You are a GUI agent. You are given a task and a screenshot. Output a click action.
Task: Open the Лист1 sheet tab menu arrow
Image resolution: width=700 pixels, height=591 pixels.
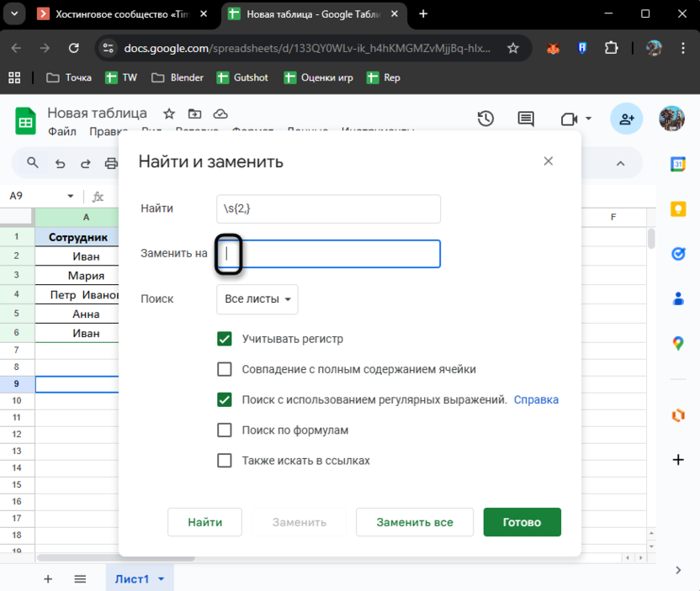click(x=162, y=579)
